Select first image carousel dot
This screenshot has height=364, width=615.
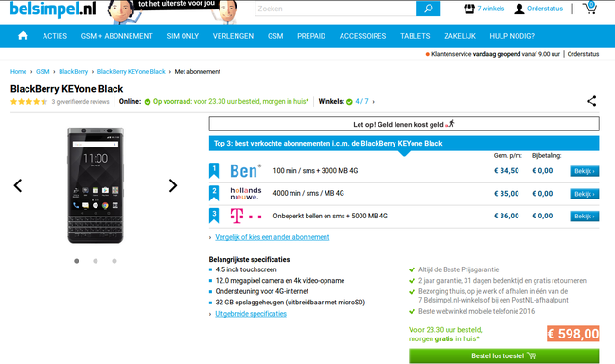[x=77, y=261]
